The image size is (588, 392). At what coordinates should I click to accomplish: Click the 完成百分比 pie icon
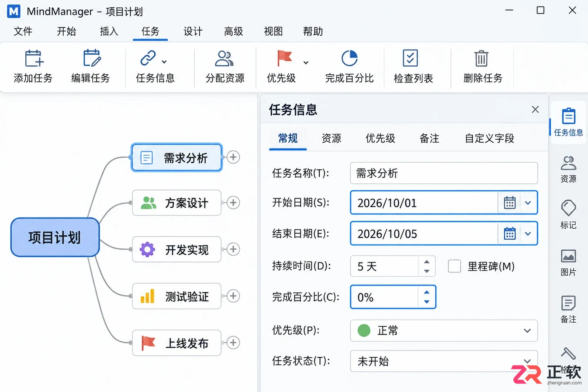[x=350, y=58]
